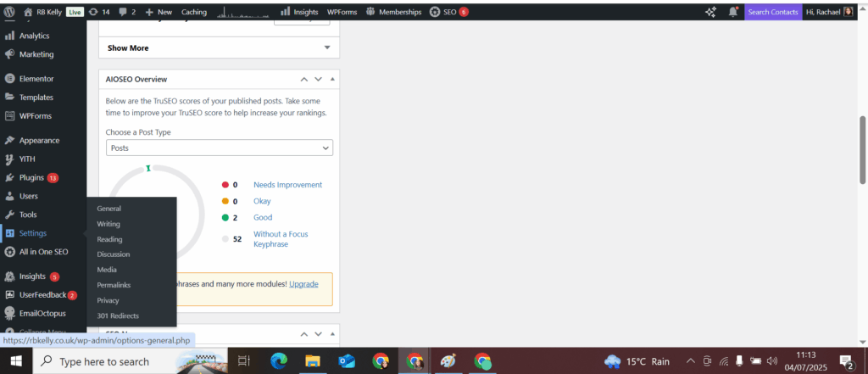Select Privacy in Settings submenu
The width and height of the screenshot is (868, 374).
tap(108, 300)
